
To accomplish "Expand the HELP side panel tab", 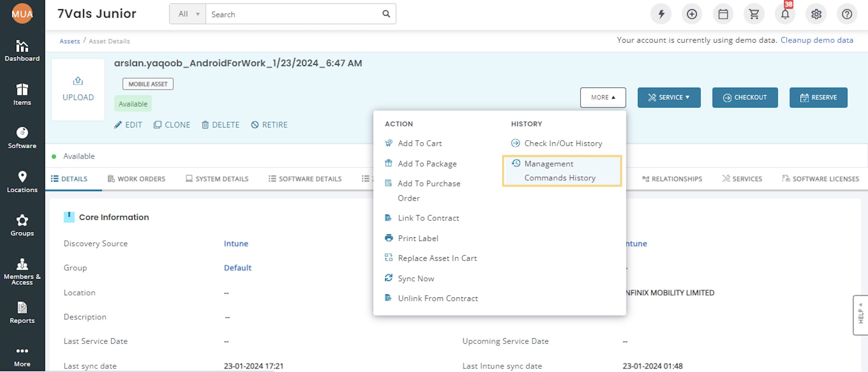I will click(860, 315).
